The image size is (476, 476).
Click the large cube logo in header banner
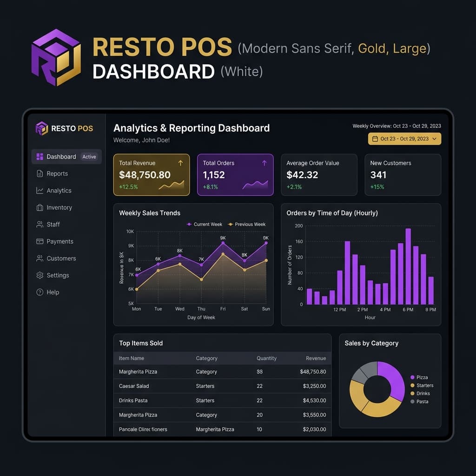56,57
